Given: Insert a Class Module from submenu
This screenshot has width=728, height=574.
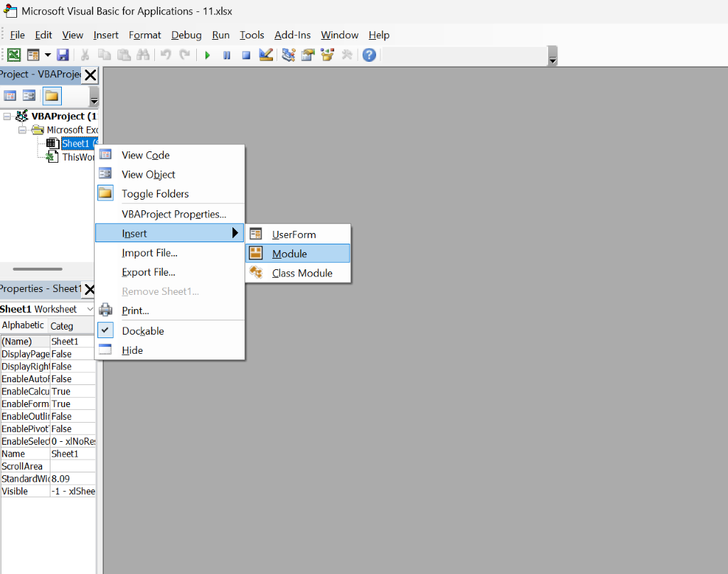Looking at the screenshot, I should point(298,273).
